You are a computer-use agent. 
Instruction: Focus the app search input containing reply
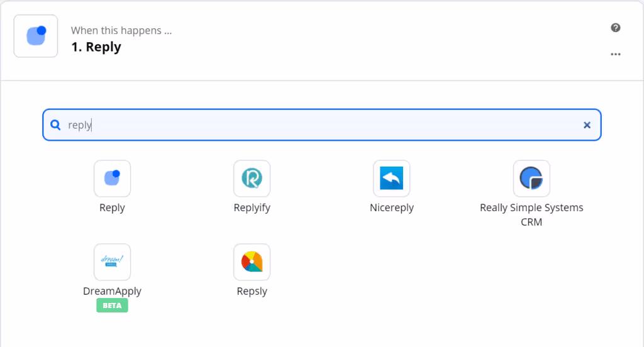pos(322,125)
